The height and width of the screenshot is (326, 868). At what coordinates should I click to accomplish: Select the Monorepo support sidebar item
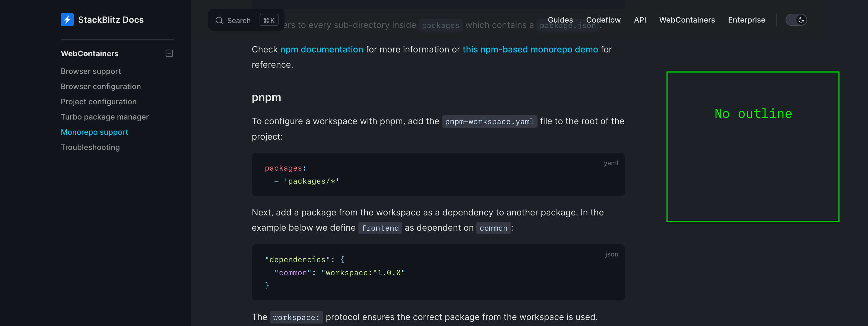click(94, 132)
